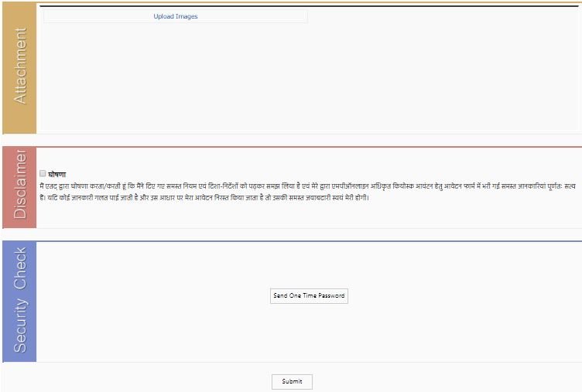
Task: Open the Upload Images link
Action: tap(176, 16)
